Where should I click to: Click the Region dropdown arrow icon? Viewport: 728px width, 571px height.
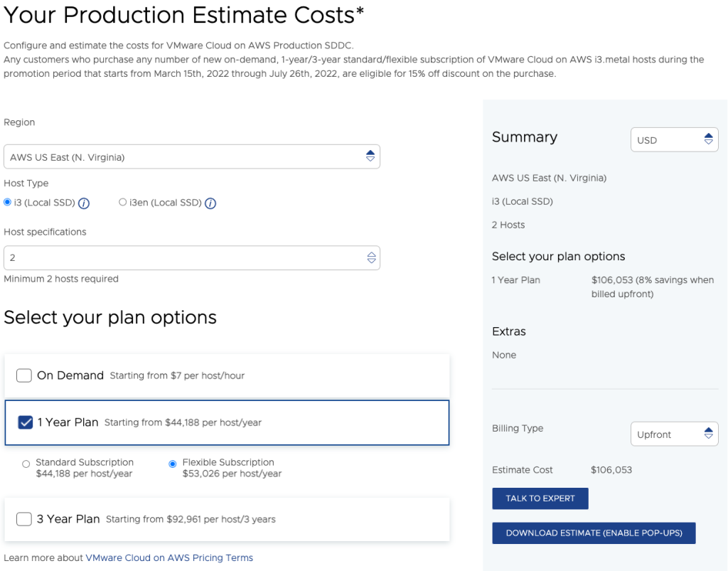tap(370, 157)
